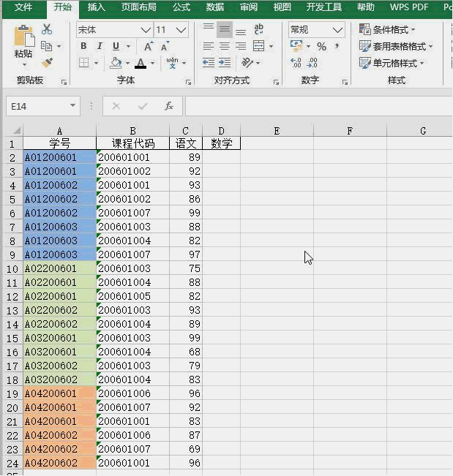Image resolution: width=453 pixels, height=476 pixels.
Task: Click the formula bar input field
Action: pyautogui.click(x=319, y=106)
